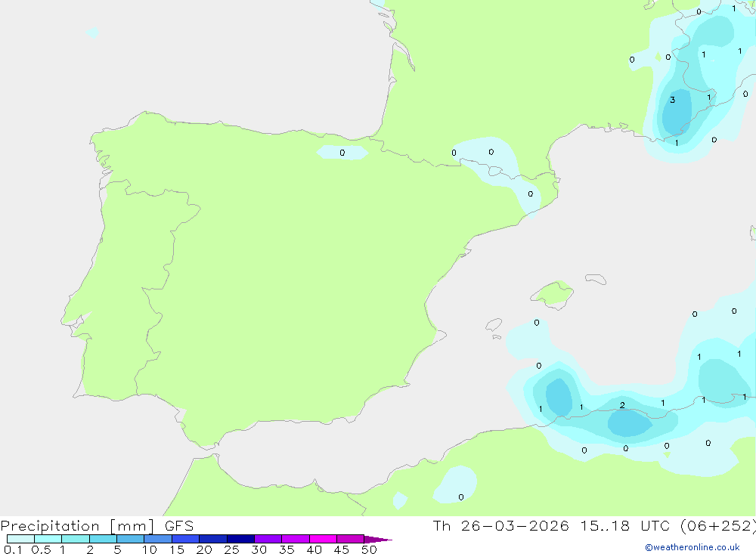Click the 0.1–0.5 mm palest cyan legend swatch
The image size is (756, 554).
pyautogui.click(x=20, y=539)
